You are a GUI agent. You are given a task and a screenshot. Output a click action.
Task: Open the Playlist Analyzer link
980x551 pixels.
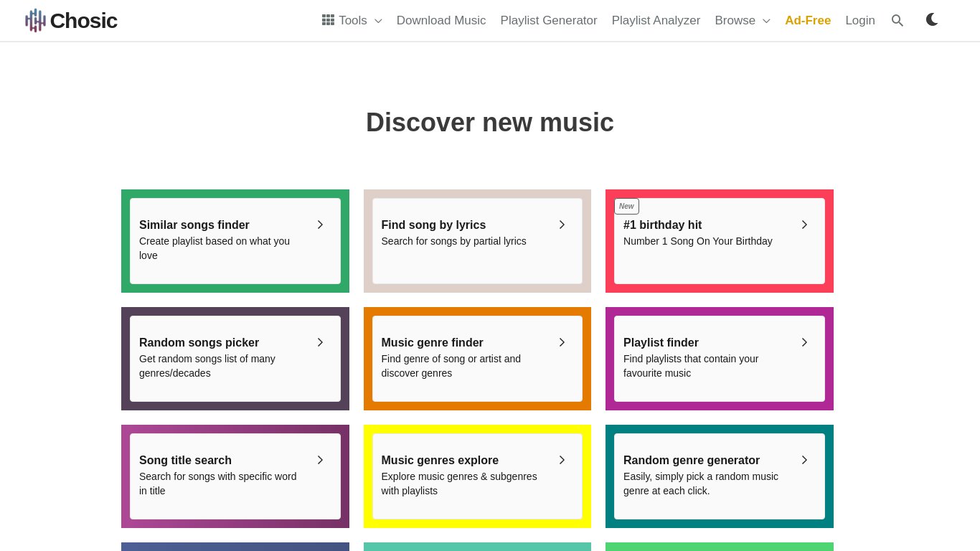[656, 21]
